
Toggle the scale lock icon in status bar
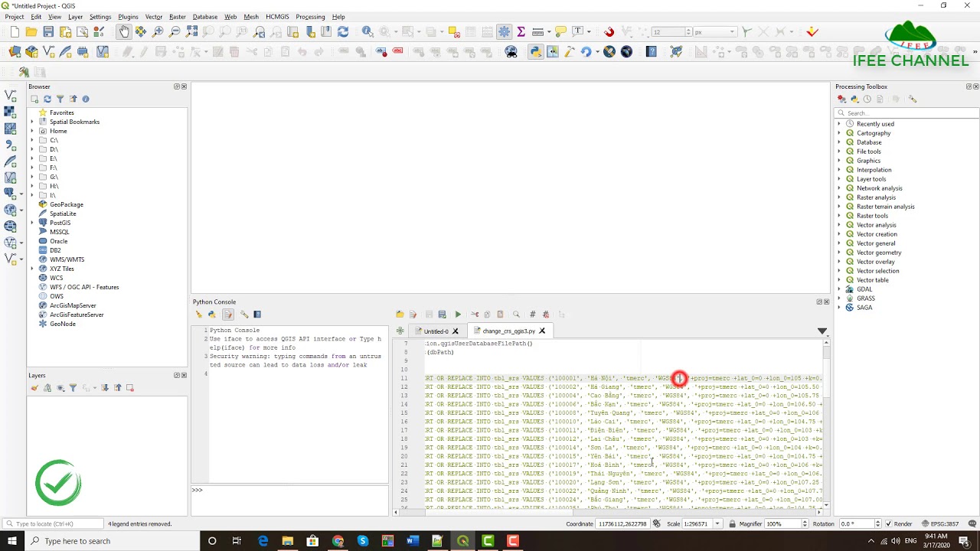coord(733,523)
